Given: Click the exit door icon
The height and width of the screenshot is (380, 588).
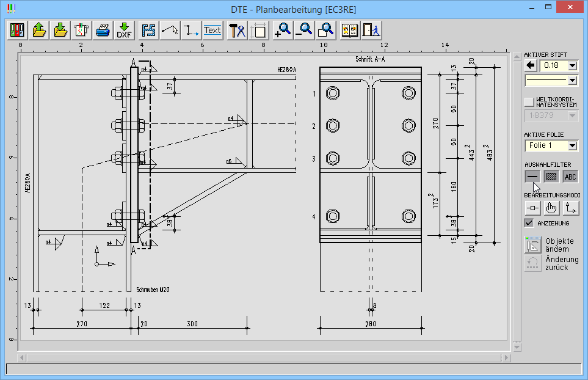Looking at the screenshot, I should [x=371, y=30].
